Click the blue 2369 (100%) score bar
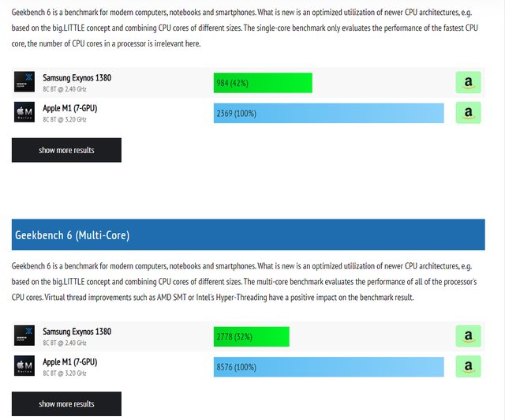 click(x=328, y=113)
